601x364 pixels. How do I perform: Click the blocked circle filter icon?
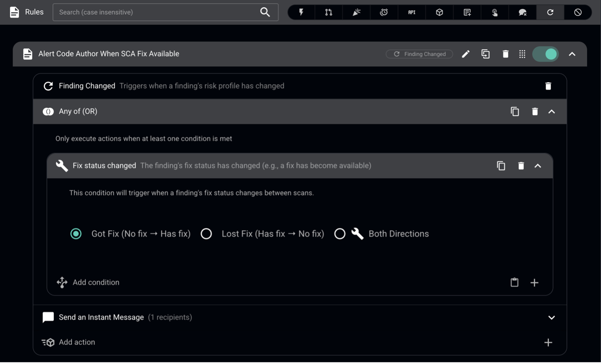(x=578, y=12)
